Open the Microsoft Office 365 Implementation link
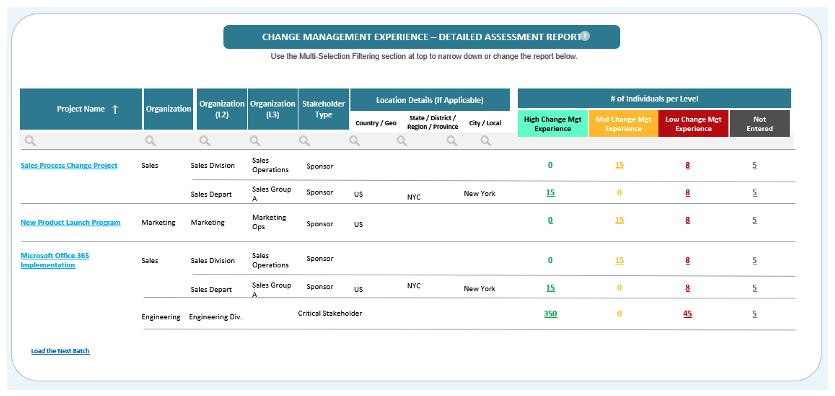Screen dimensions: 835x396 point(54,260)
